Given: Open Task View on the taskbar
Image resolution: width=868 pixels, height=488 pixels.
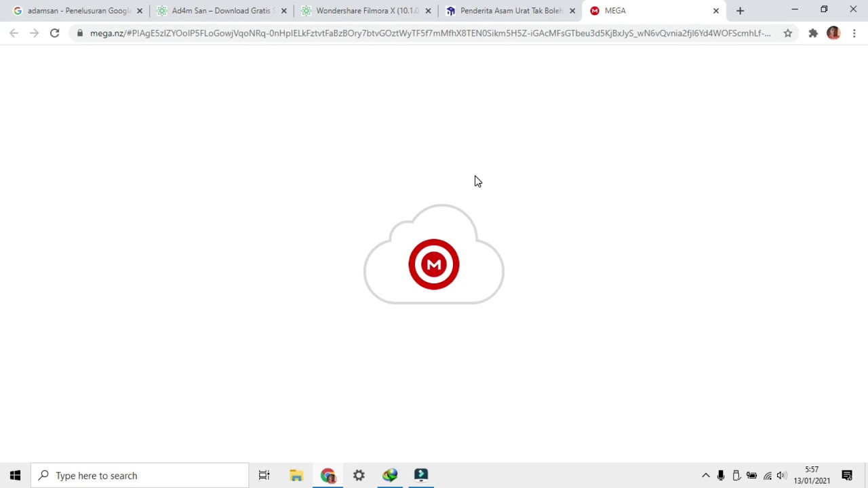Looking at the screenshot, I should point(264,475).
